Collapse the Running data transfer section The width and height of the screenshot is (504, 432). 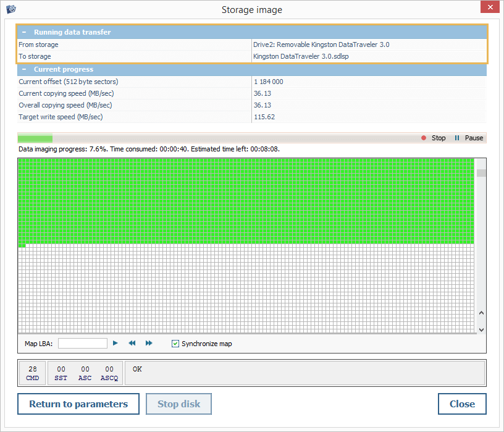(23, 32)
